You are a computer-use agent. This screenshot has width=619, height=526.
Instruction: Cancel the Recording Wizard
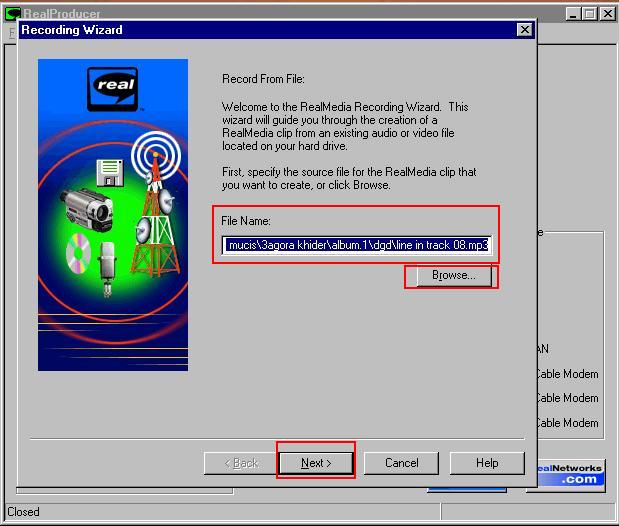point(401,463)
